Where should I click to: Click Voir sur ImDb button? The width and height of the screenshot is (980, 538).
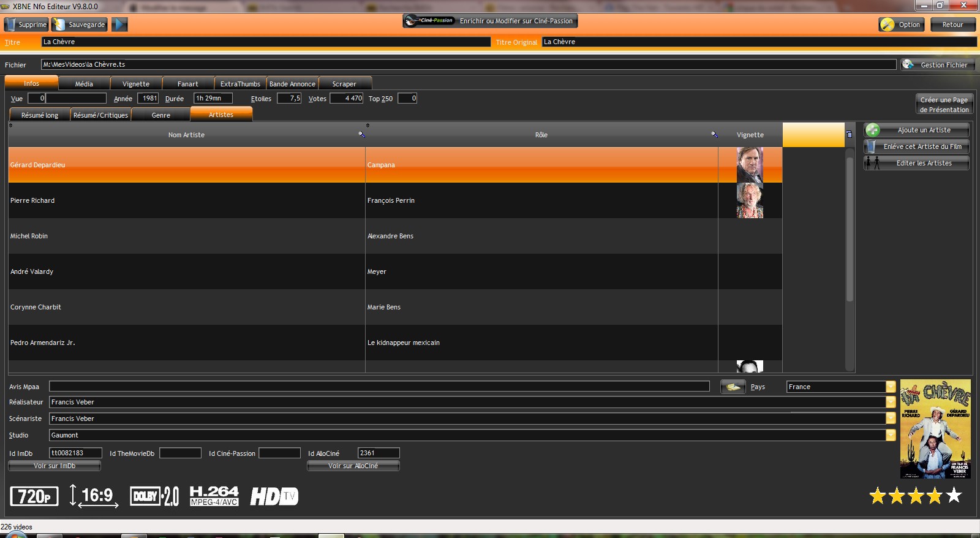pyautogui.click(x=55, y=466)
